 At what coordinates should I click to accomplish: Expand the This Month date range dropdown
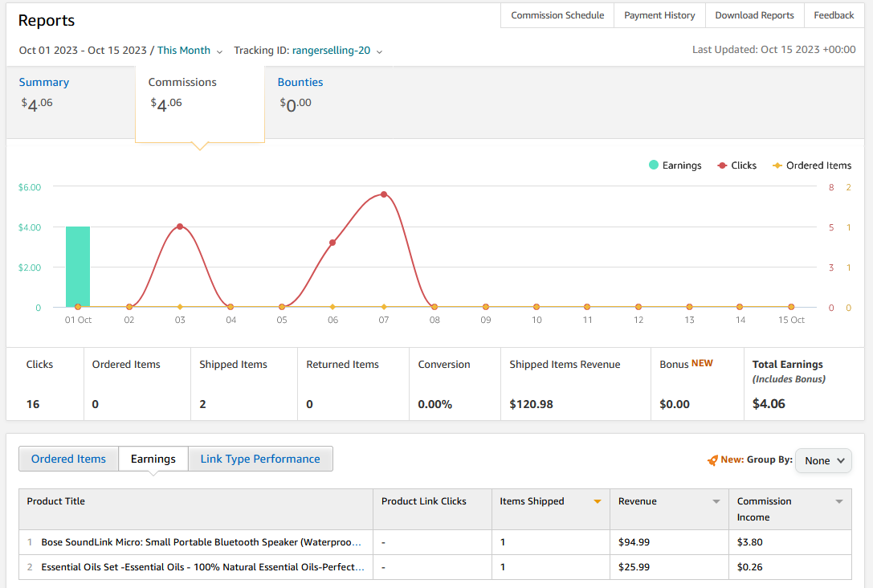click(x=190, y=51)
